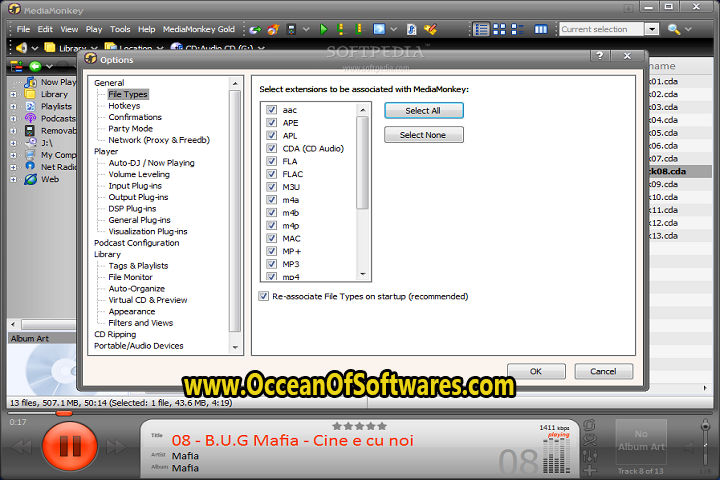Switch to thumbnail grid view icon

(499, 29)
